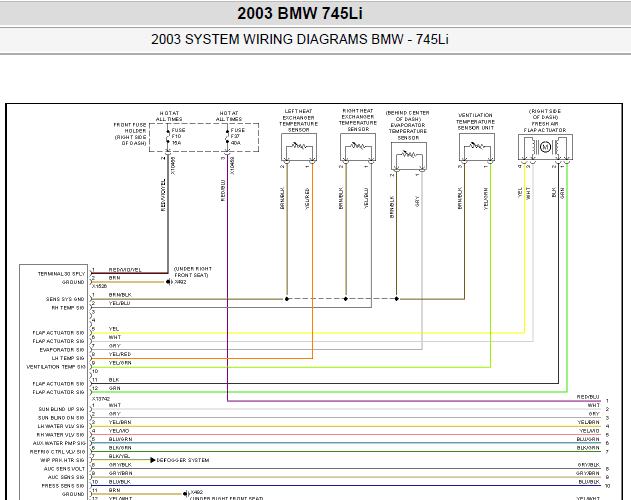Click the X492 ground symbol on pin 11 BRN

click(185, 494)
